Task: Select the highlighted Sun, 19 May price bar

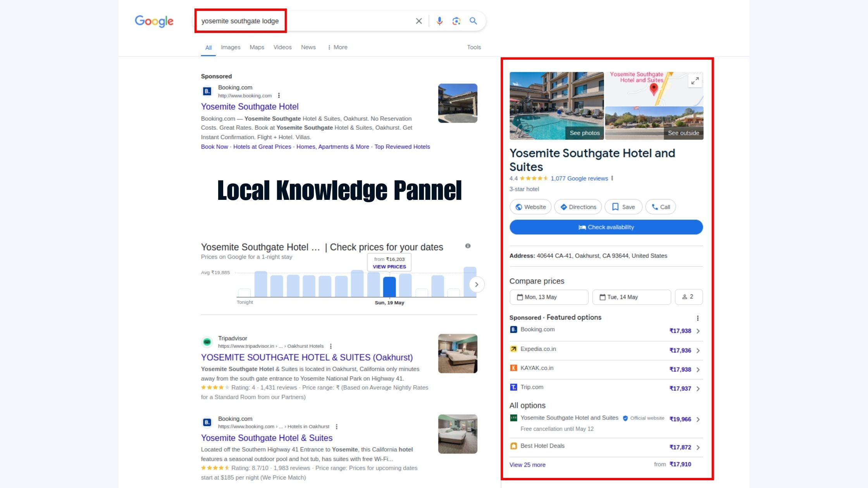Action: pos(389,287)
